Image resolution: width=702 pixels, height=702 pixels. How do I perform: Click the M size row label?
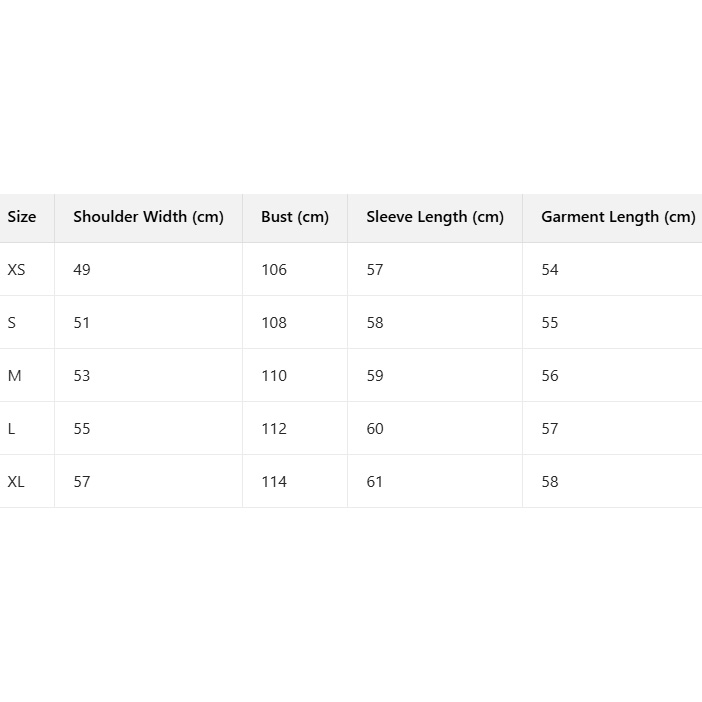(14, 376)
